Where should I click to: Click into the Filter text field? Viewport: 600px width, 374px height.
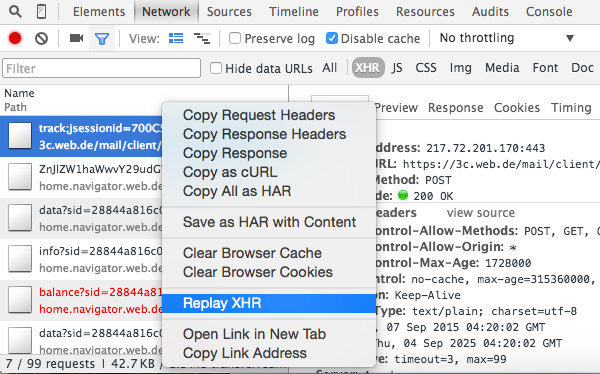pyautogui.click(x=101, y=68)
